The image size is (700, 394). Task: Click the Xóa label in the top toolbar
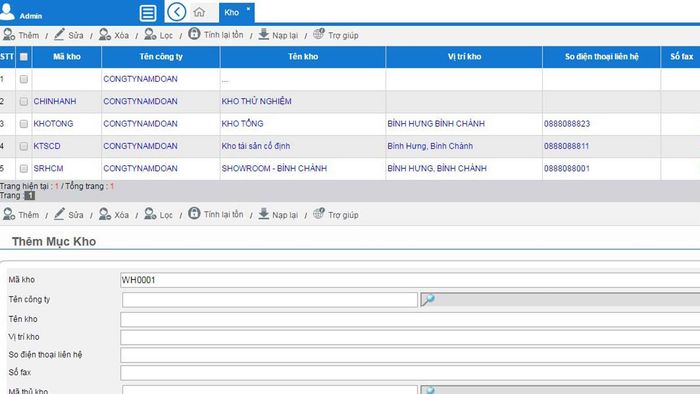[x=121, y=35]
